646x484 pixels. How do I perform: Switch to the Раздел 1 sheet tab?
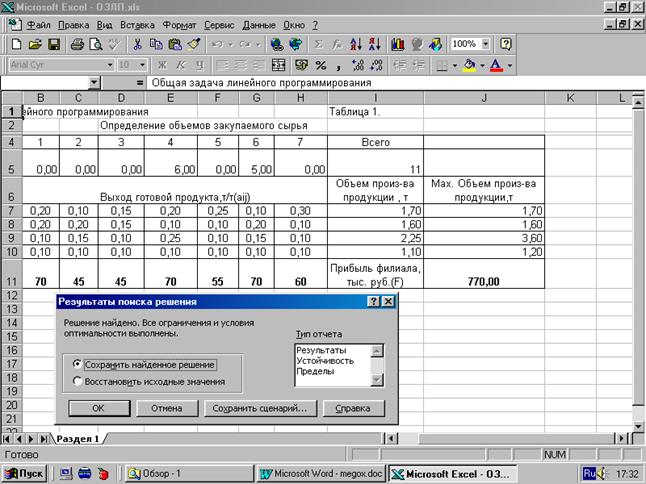point(77,439)
